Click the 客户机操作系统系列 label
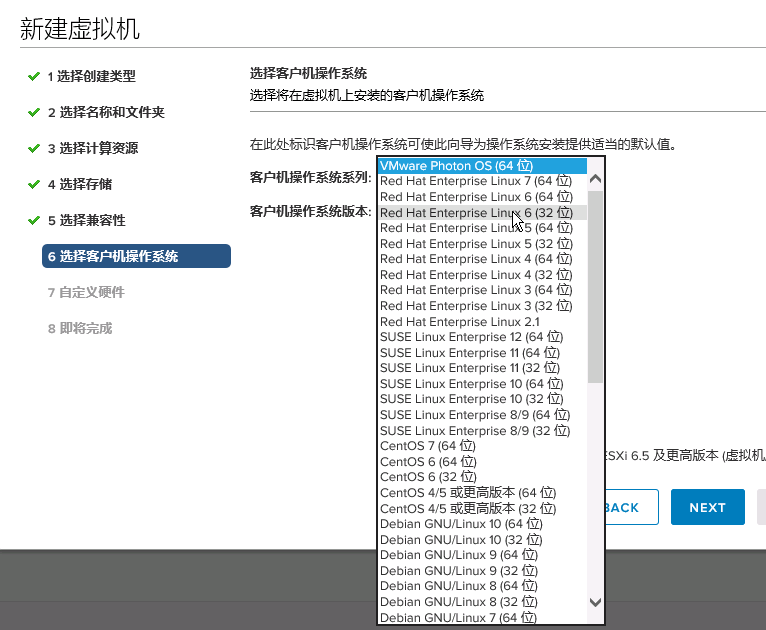766x630 pixels. point(311,177)
